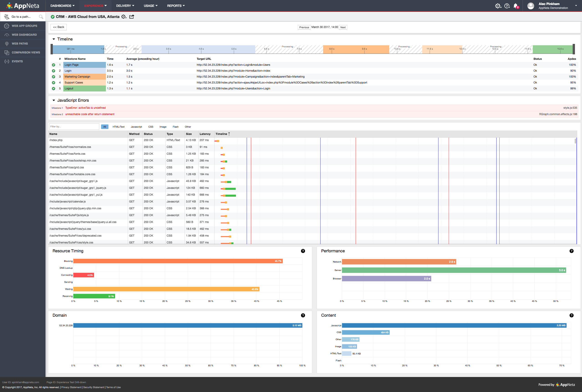The width and height of the screenshot is (582, 392).
Task: Open path settings gear next to title
Action: tap(124, 17)
